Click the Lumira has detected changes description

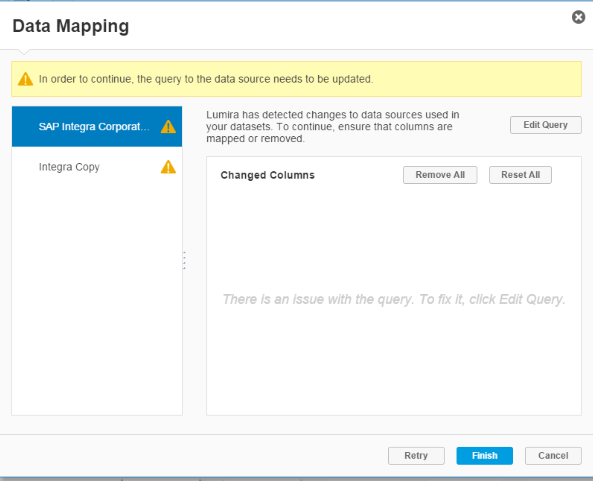pyautogui.click(x=333, y=127)
